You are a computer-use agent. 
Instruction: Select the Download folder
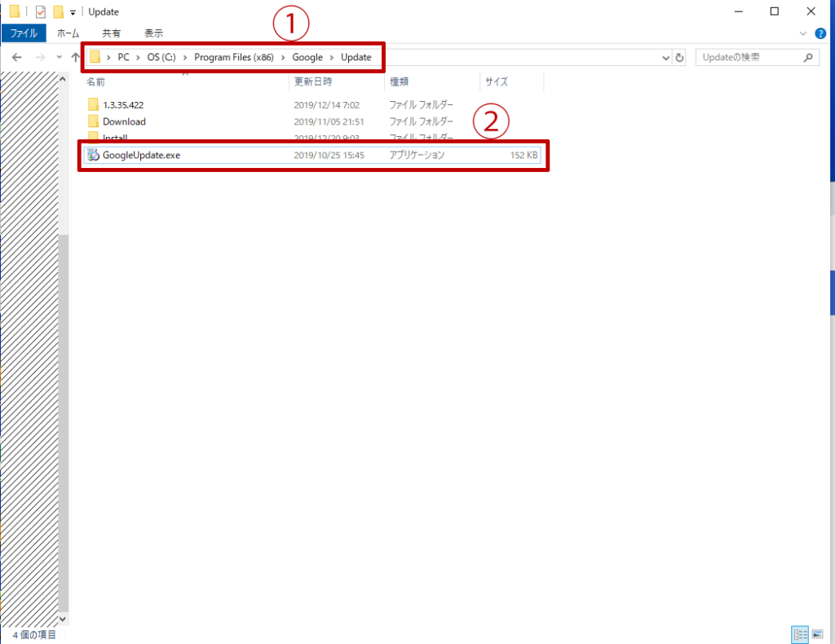124,121
